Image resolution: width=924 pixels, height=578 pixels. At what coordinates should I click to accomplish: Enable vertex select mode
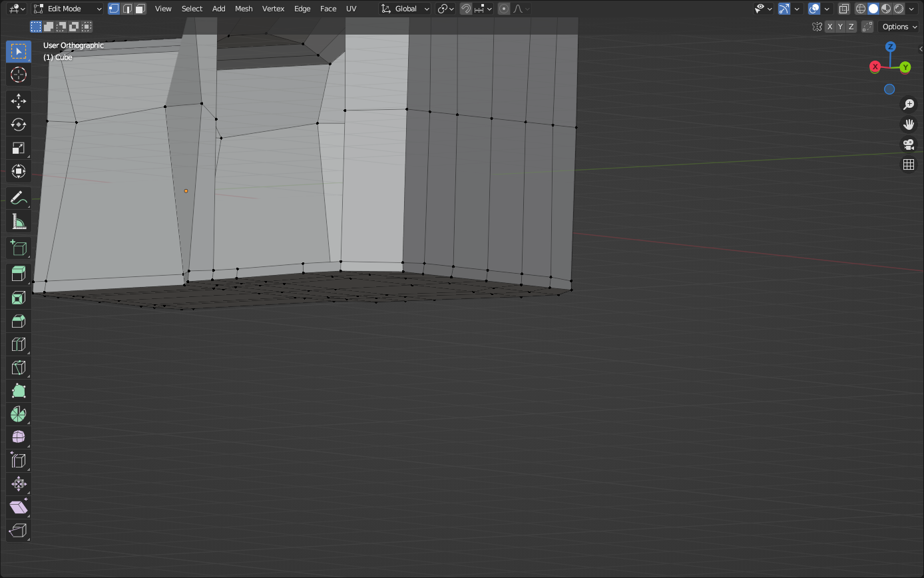[x=114, y=9]
